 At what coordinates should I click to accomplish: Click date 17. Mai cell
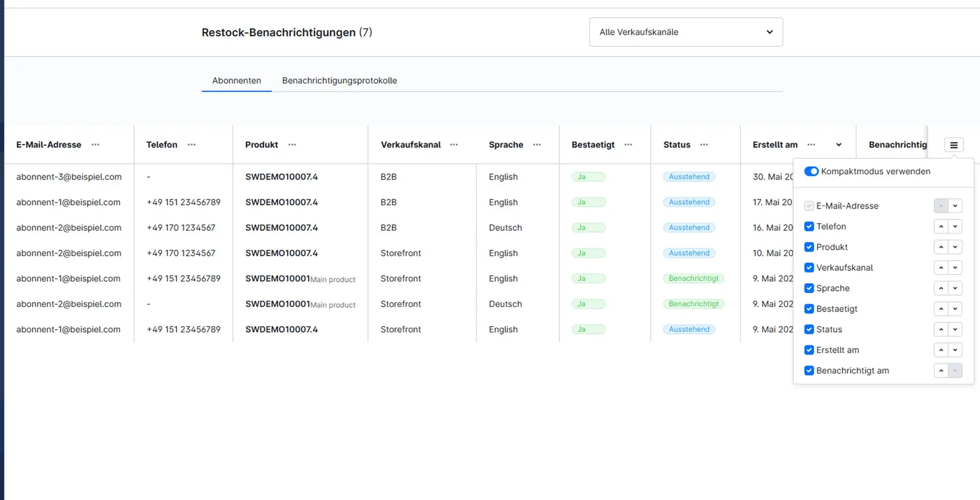[x=772, y=202]
